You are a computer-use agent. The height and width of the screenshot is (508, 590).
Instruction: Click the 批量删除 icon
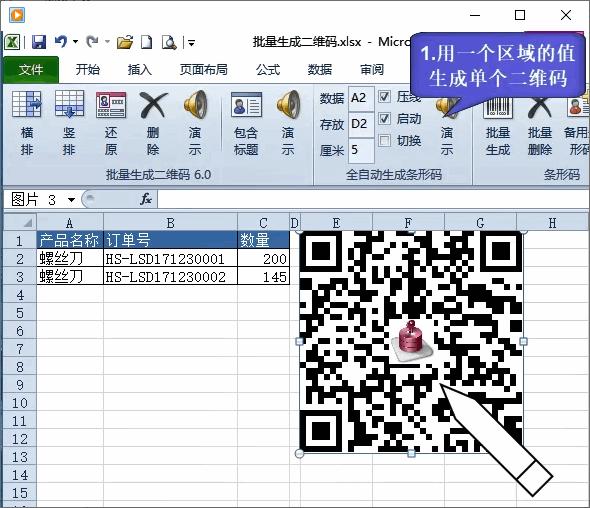(x=540, y=108)
